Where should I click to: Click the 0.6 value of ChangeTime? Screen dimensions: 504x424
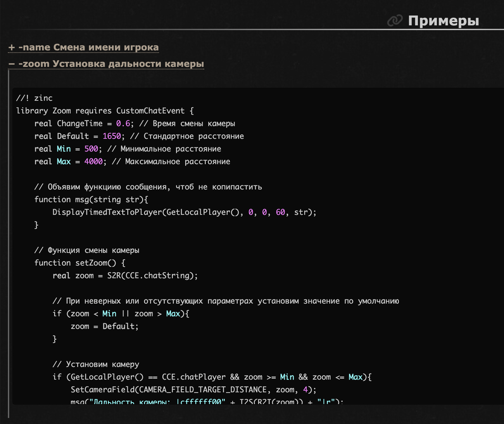pyautogui.click(x=123, y=124)
